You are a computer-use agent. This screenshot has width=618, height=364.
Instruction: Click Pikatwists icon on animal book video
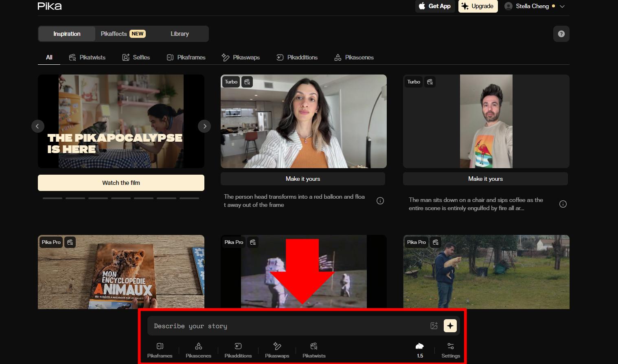coord(70,242)
